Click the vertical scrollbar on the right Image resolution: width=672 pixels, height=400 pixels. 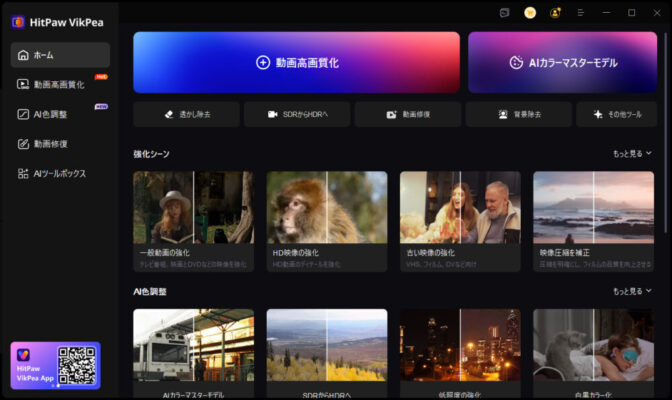(666, 133)
